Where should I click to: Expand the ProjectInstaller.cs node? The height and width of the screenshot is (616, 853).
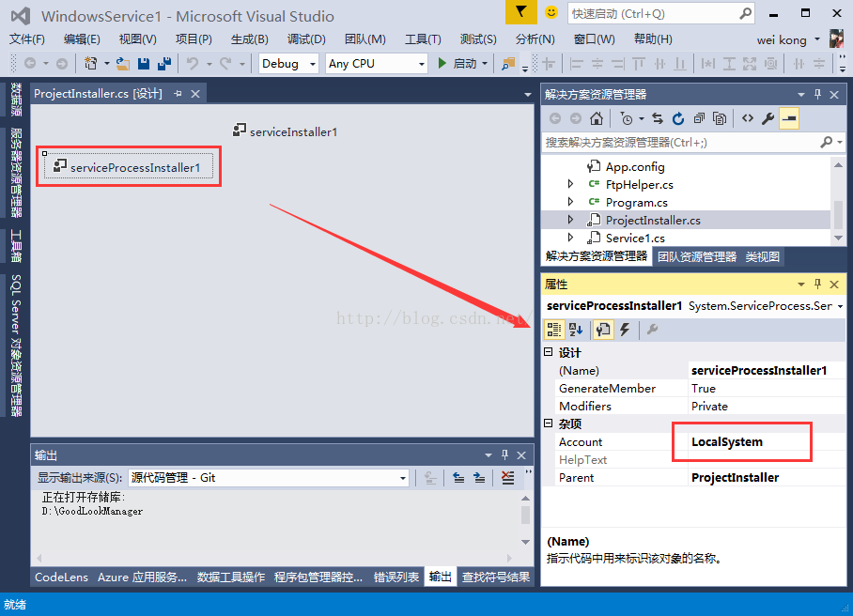570,220
